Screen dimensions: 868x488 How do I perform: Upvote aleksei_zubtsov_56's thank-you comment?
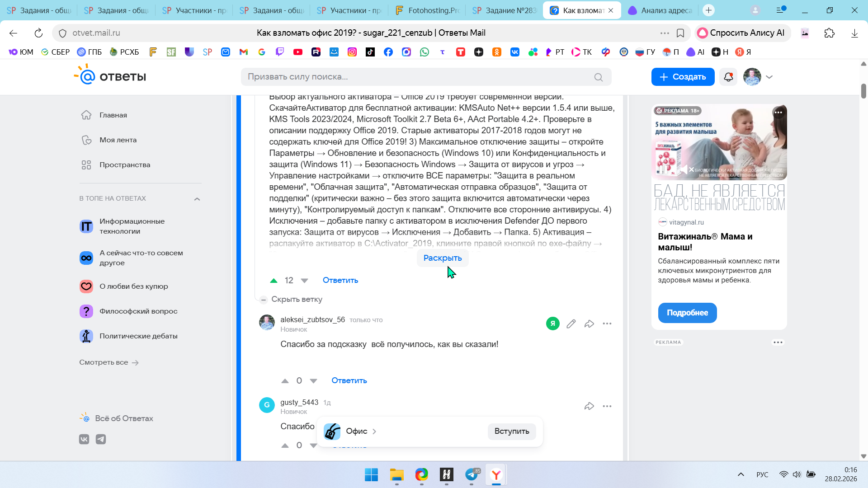point(285,381)
